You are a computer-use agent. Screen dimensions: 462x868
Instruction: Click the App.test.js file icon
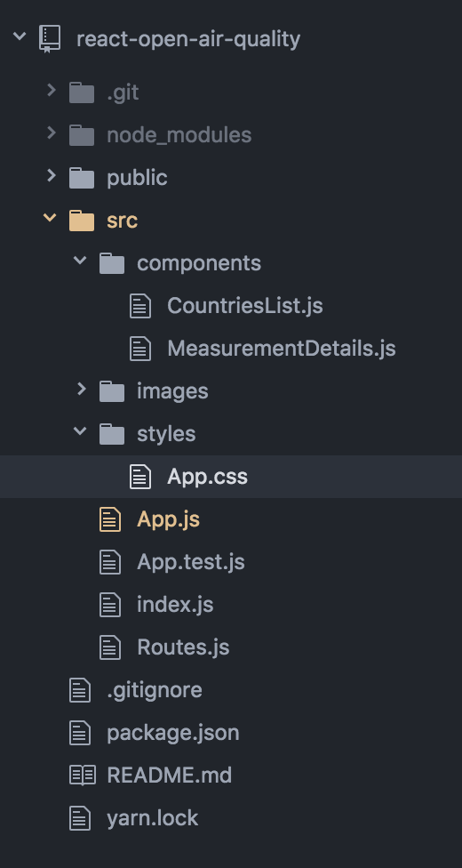110,562
